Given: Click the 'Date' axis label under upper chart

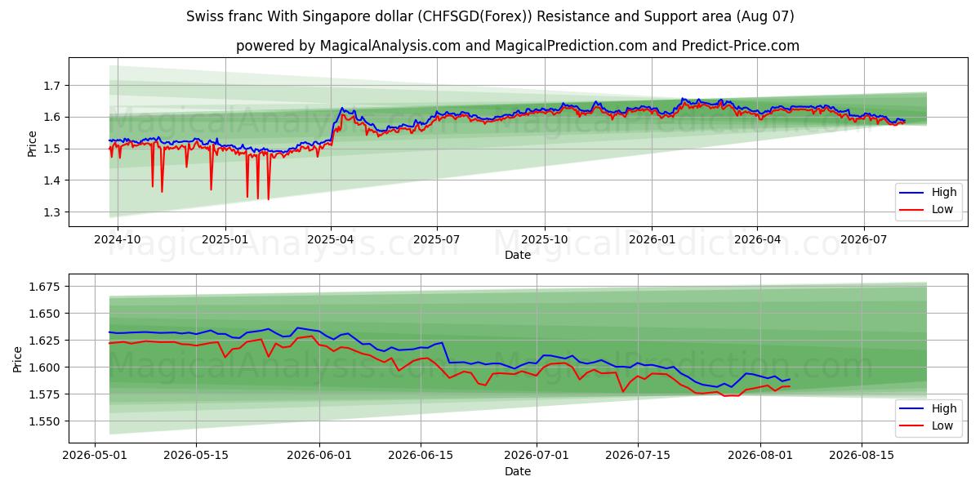Looking at the screenshot, I should click(x=518, y=255).
